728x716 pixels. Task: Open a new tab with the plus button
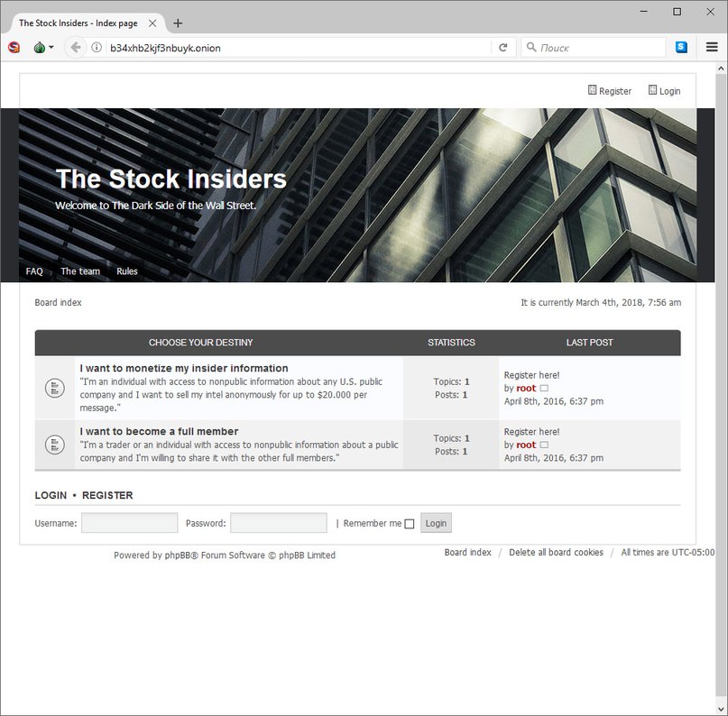pyautogui.click(x=178, y=23)
